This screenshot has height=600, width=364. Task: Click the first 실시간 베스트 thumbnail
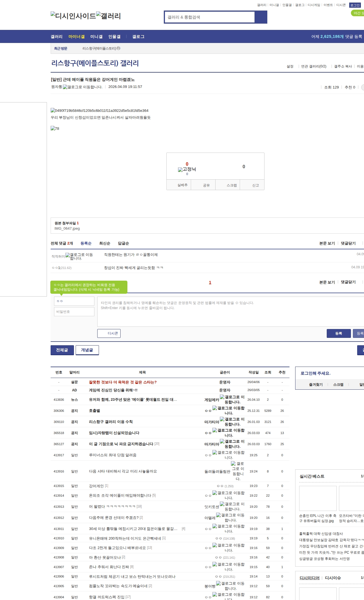click(x=318, y=498)
